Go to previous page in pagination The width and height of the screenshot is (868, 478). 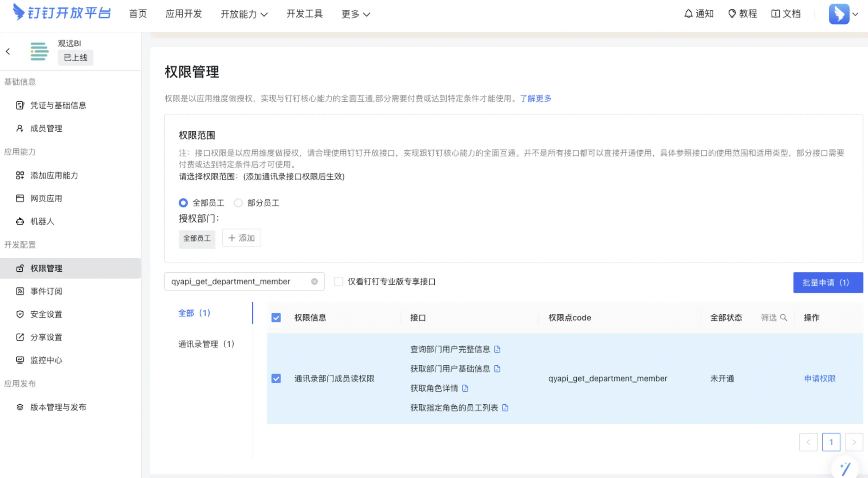click(x=808, y=442)
